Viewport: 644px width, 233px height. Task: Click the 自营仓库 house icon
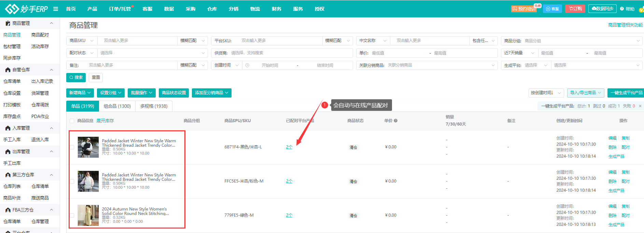(8, 70)
